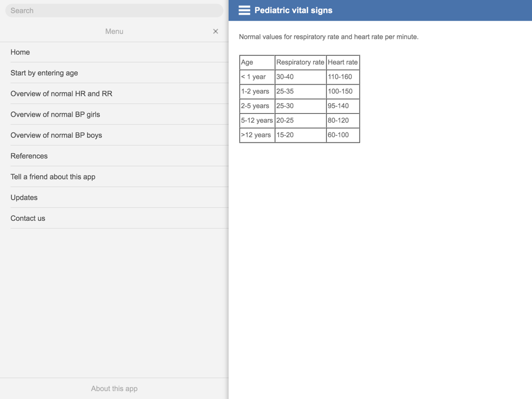This screenshot has width=532, height=399.
Task: Click the 'Normal values for respiratory rate' description
Action: tap(328, 37)
